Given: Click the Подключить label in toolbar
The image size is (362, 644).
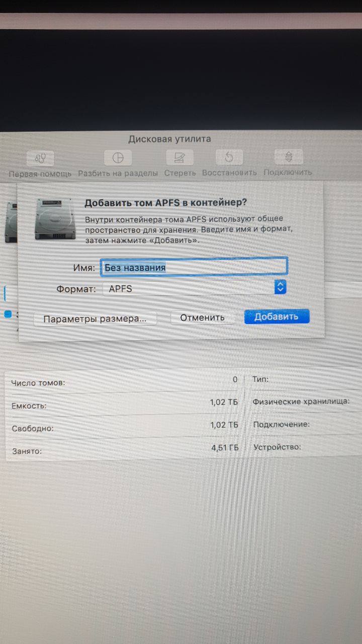Looking at the screenshot, I should (x=288, y=172).
